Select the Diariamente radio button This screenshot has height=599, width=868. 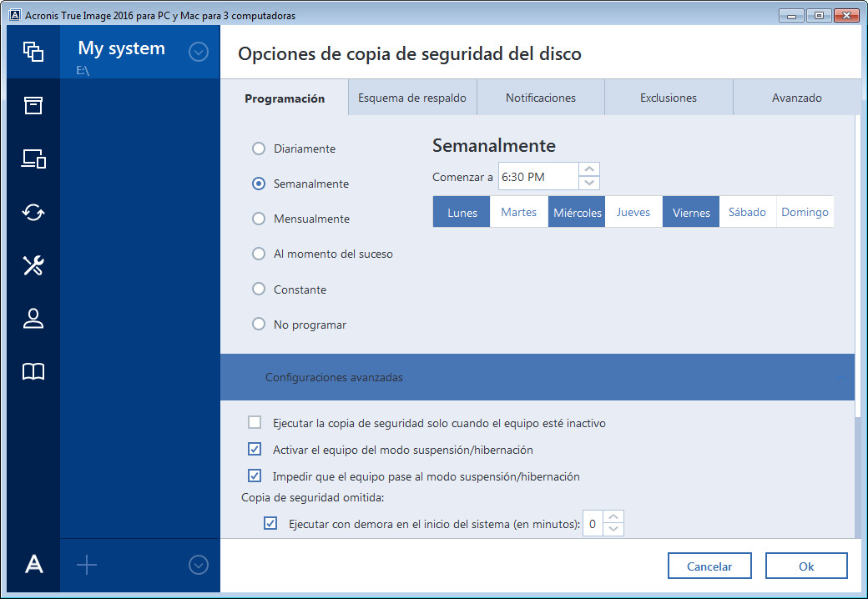tap(259, 148)
